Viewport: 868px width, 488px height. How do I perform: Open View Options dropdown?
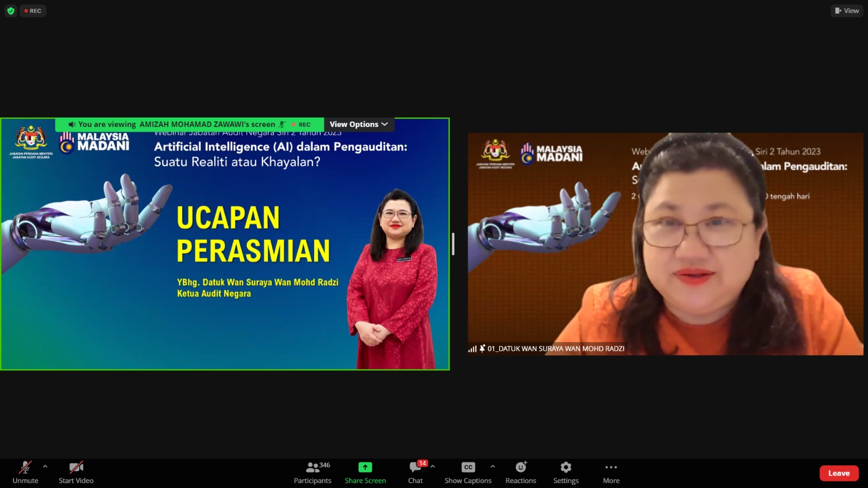pyautogui.click(x=359, y=124)
